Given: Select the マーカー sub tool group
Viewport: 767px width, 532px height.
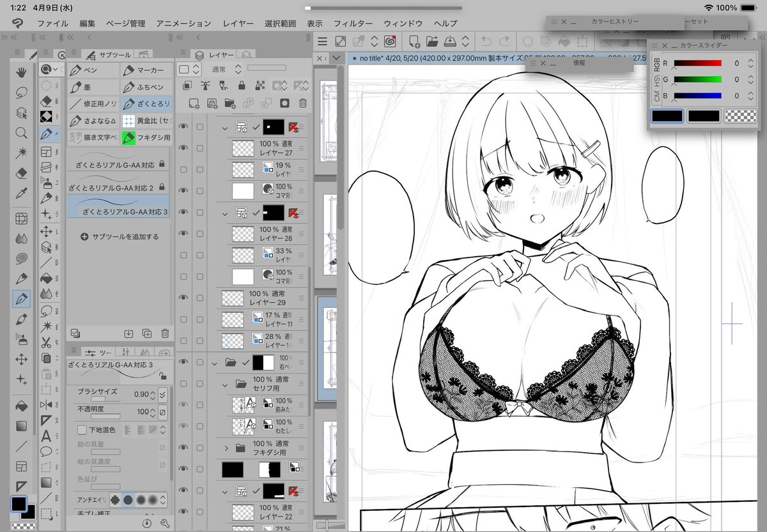Looking at the screenshot, I should click(x=146, y=70).
